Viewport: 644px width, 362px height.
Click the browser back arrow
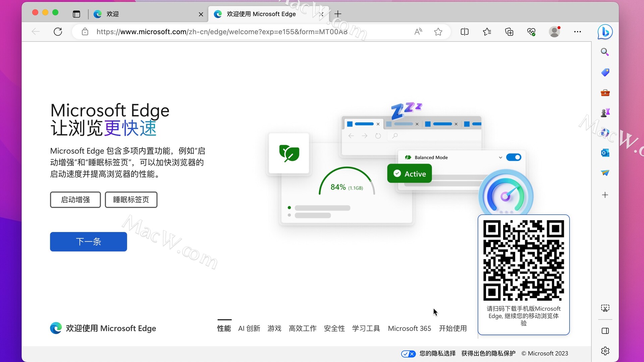(x=36, y=32)
